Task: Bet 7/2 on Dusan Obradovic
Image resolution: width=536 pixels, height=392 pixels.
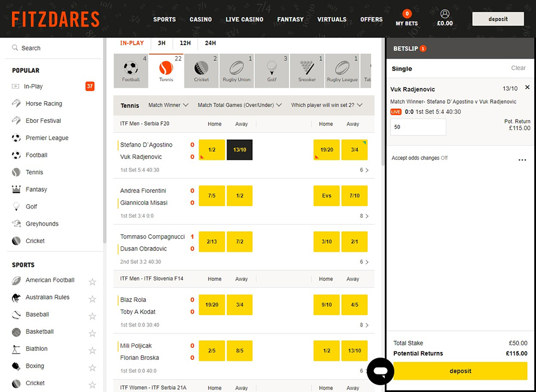Action: pos(240,241)
